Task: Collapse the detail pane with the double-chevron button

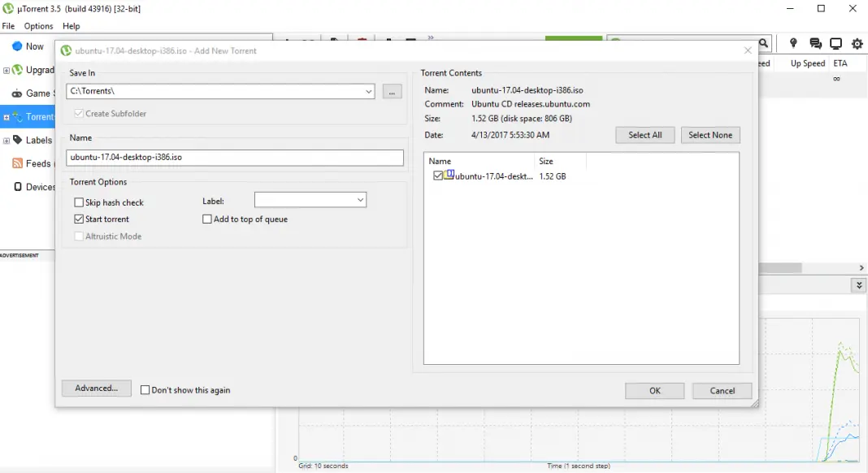Action: coord(858,285)
